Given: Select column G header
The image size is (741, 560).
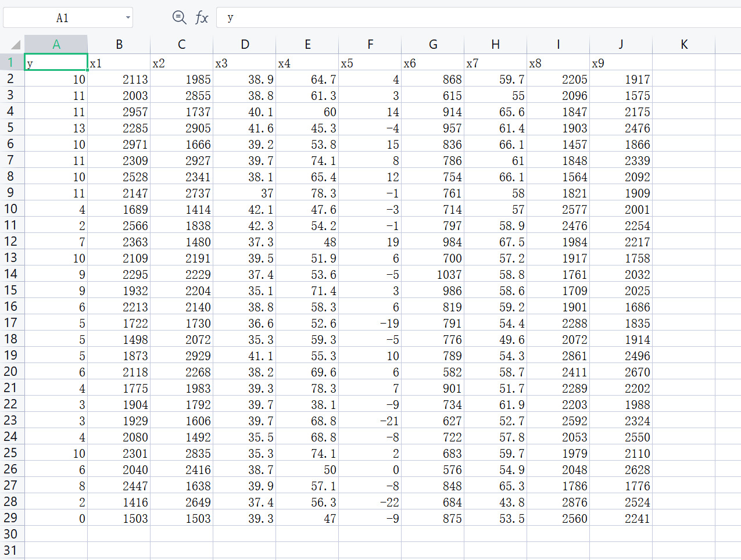Looking at the screenshot, I should click(433, 44).
